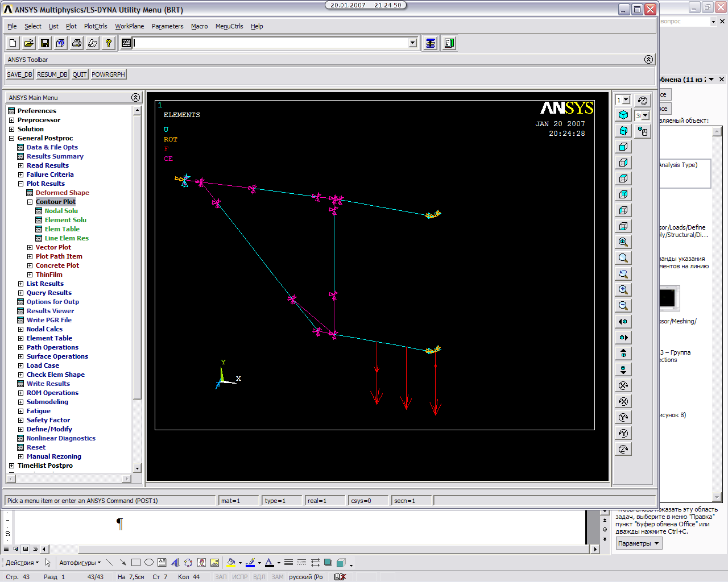Collapse the ANSYS Main Menu panel

point(135,98)
